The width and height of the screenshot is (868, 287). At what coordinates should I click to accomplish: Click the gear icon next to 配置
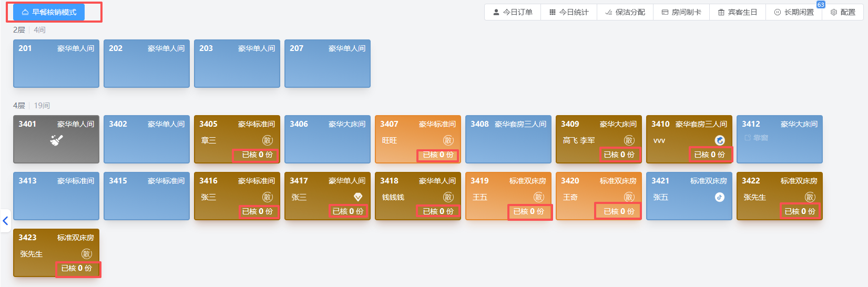834,12
